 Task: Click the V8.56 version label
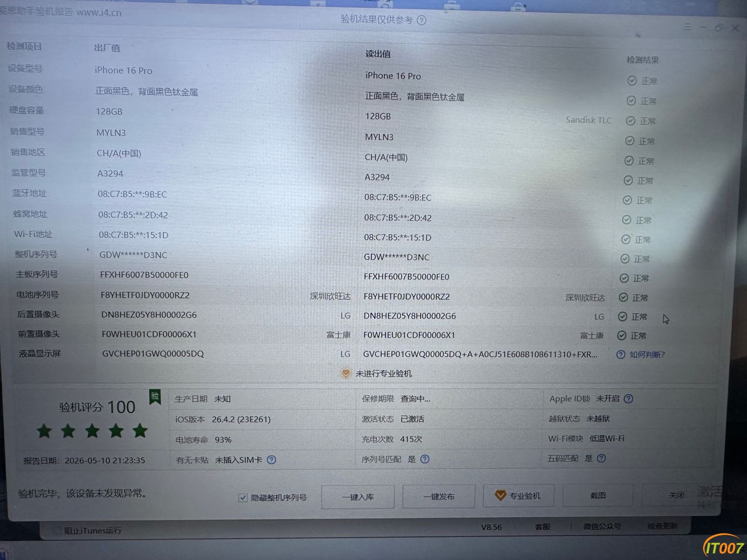click(491, 527)
